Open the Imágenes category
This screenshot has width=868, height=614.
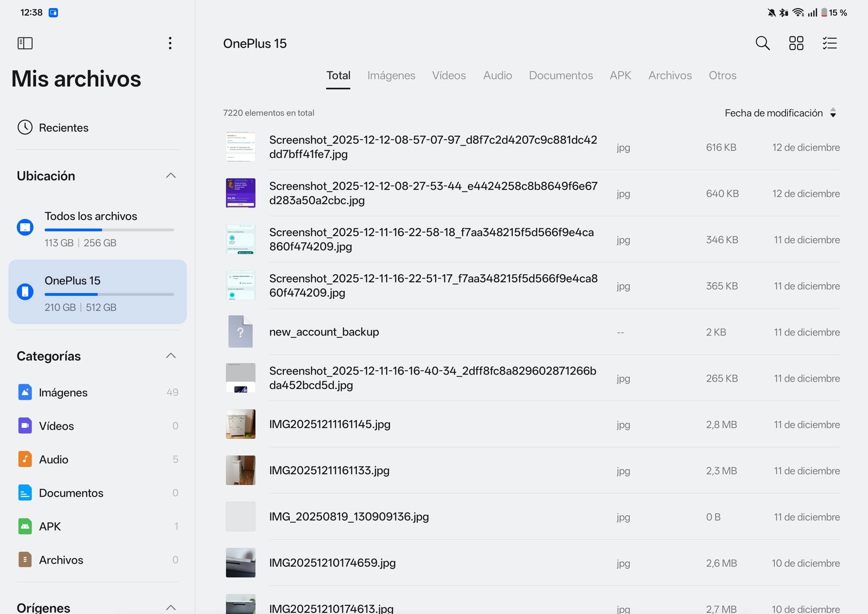click(x=63, y=393)
